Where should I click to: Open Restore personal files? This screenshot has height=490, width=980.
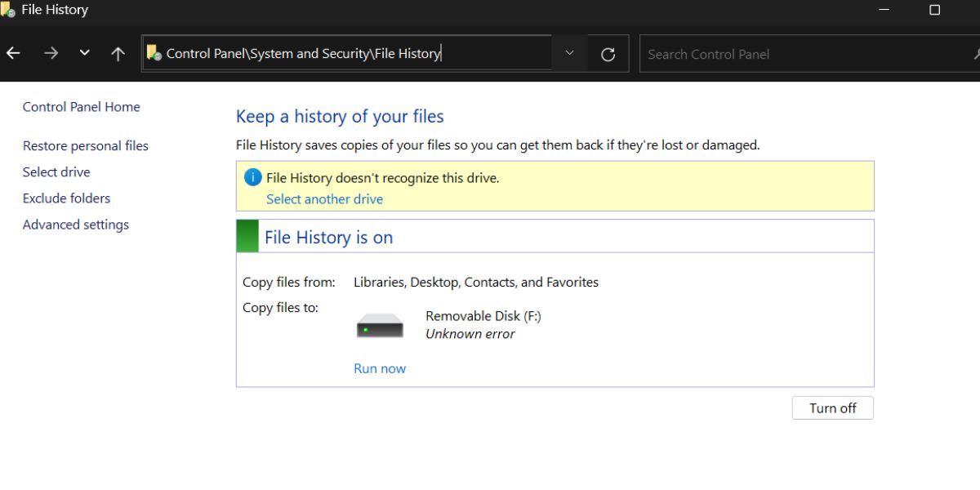85,146
